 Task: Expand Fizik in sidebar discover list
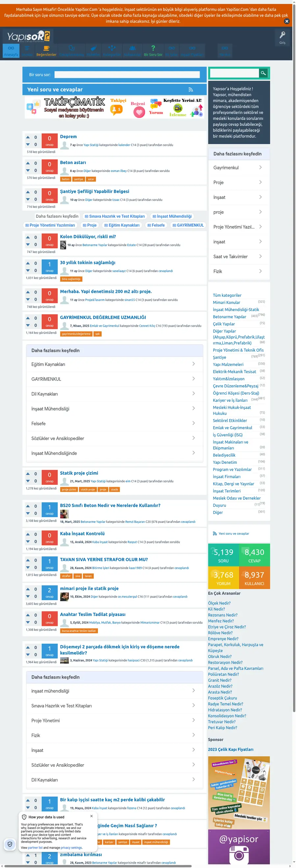(239, 271)
